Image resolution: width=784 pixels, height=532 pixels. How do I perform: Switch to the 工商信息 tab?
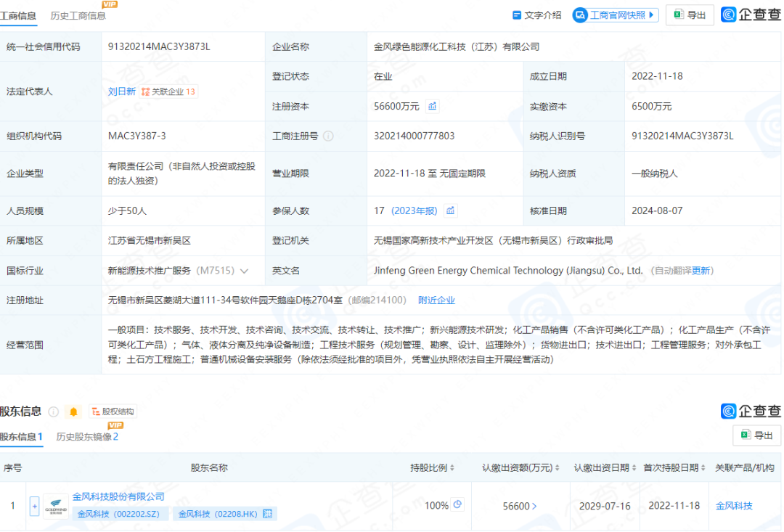(x=18, y=15)
